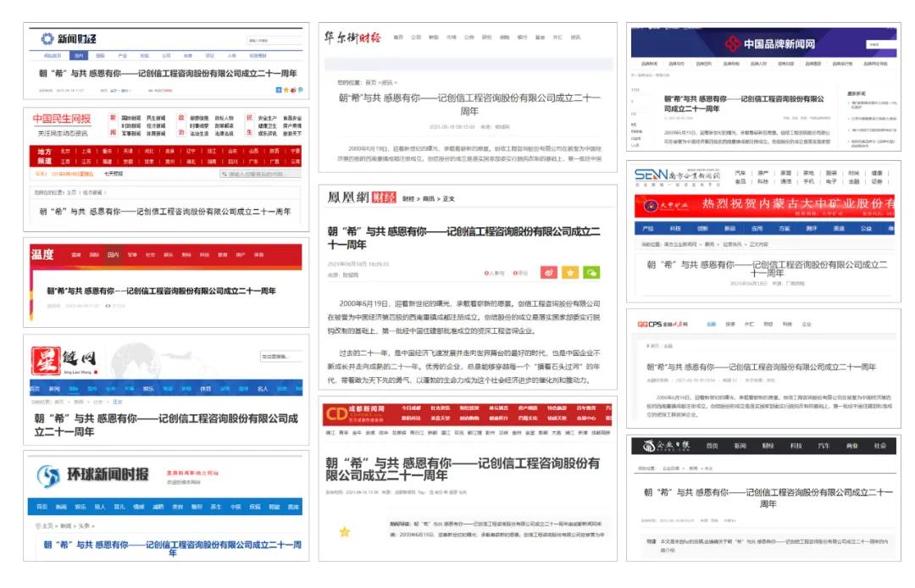The image size is (915, 588).
Task: Click the 温度 site title on red banner
Action: [x=42, y=254]
